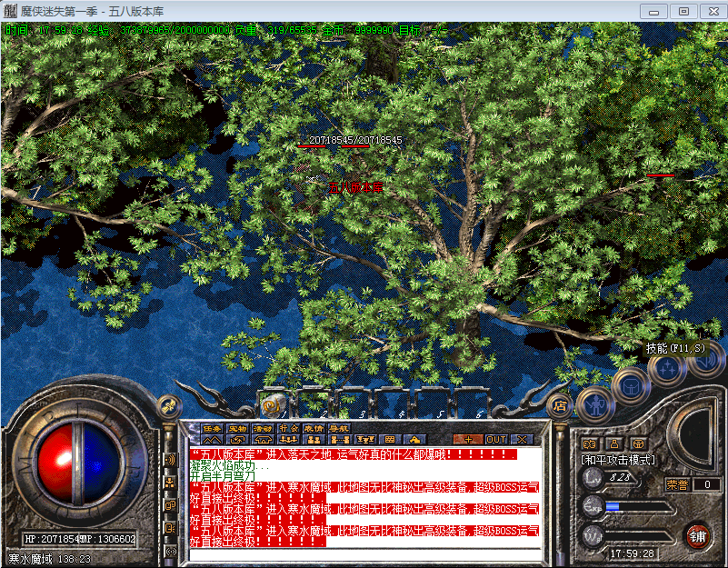This screenshot has width=728, height=568.
Task: Click the chat text input field
Action: coord(365,555)
